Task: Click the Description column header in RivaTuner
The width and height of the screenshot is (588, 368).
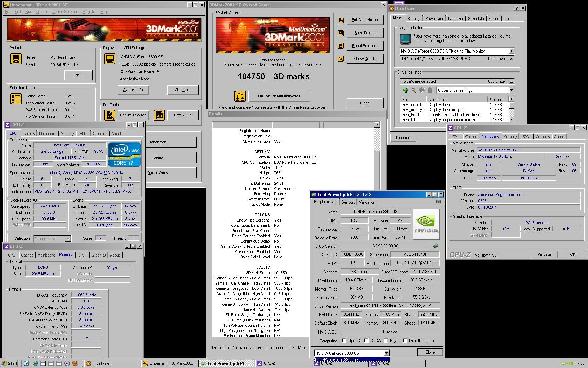Action: coord(457,100)
